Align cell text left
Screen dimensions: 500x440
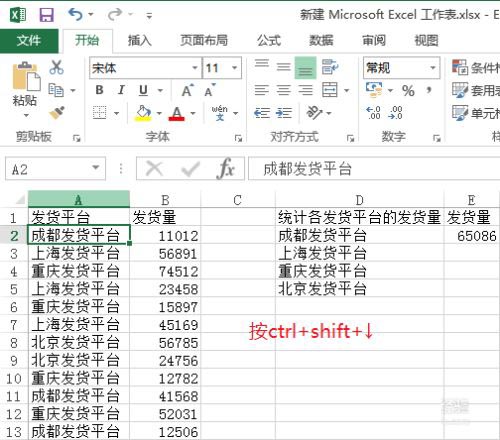(262, 90)
